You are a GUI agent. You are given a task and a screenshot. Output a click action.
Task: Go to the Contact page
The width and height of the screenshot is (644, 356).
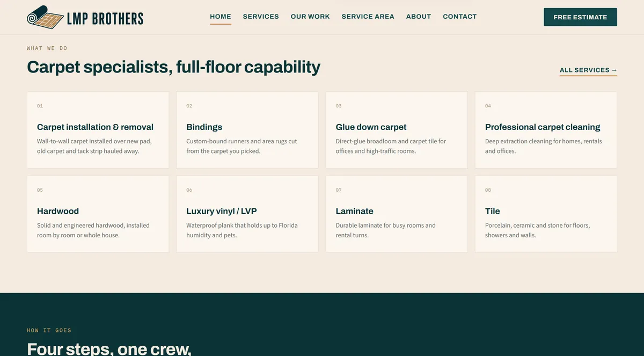[x=460, y=17]
